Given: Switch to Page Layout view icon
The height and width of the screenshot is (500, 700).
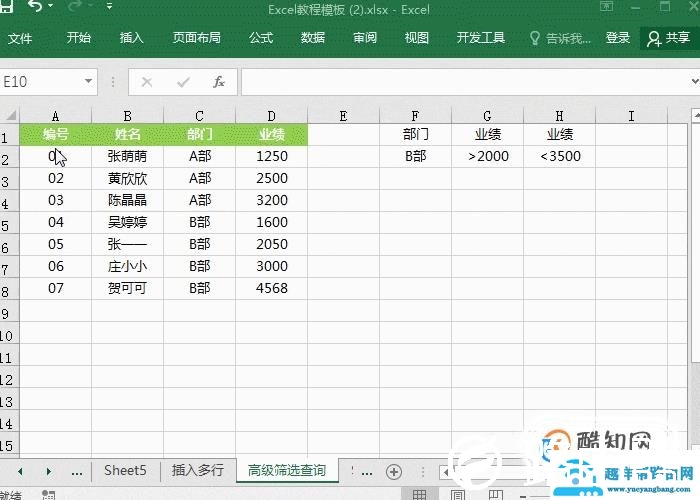Looking at the screenshot, I should point(458,494).
